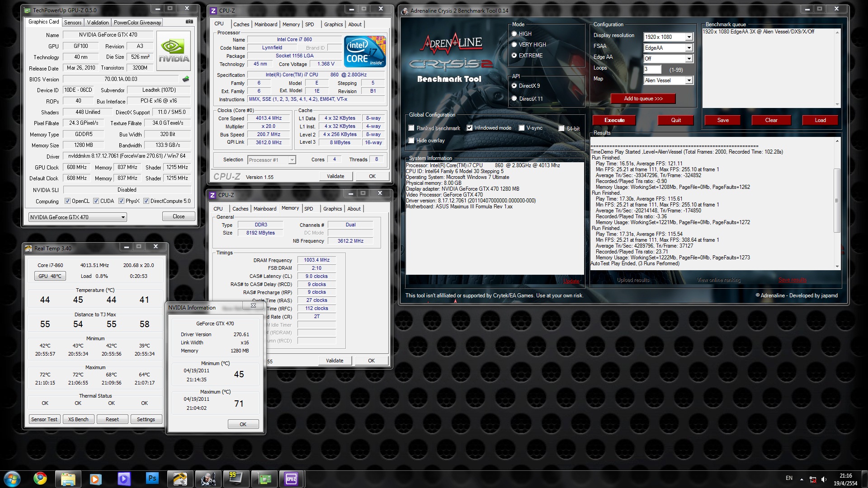Enable the Ranked benchmark checkbox
868x488 pixels.
[x=411, y=128]
